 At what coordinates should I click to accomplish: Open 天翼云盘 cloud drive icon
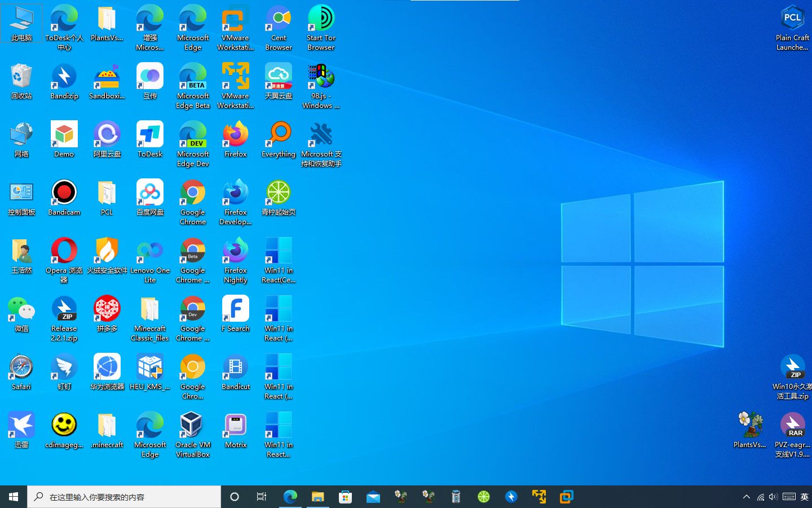pyautogui.click(x=279, y=82)
